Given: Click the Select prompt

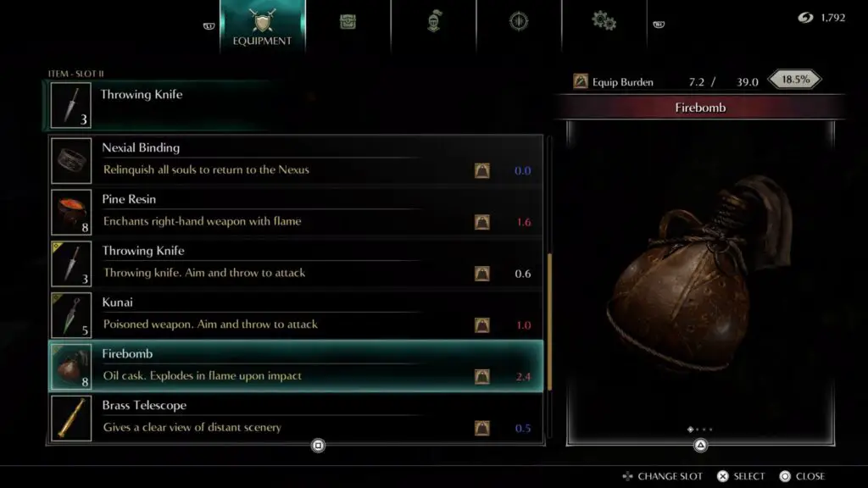Looking at the screenshot, I should [x=741, y=476].
